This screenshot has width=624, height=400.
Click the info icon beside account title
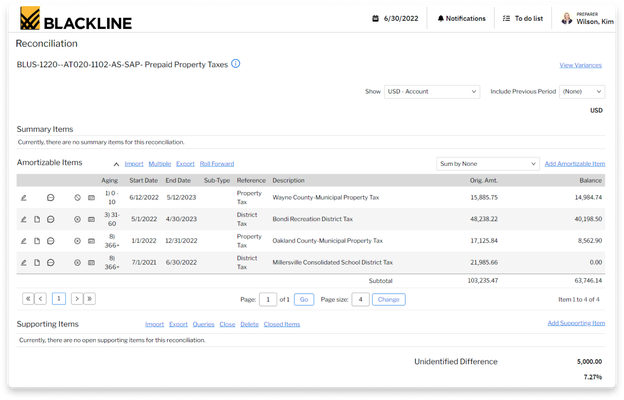(x=236, y=64)
